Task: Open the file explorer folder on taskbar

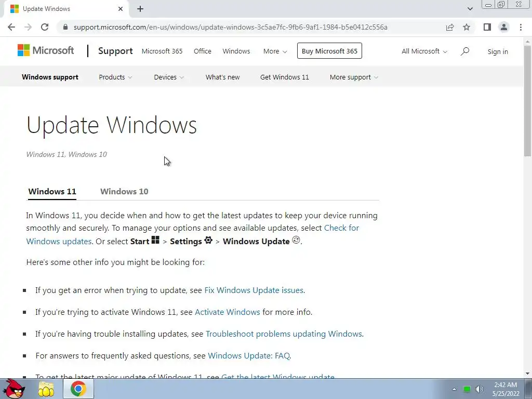Action: point(46,389)
